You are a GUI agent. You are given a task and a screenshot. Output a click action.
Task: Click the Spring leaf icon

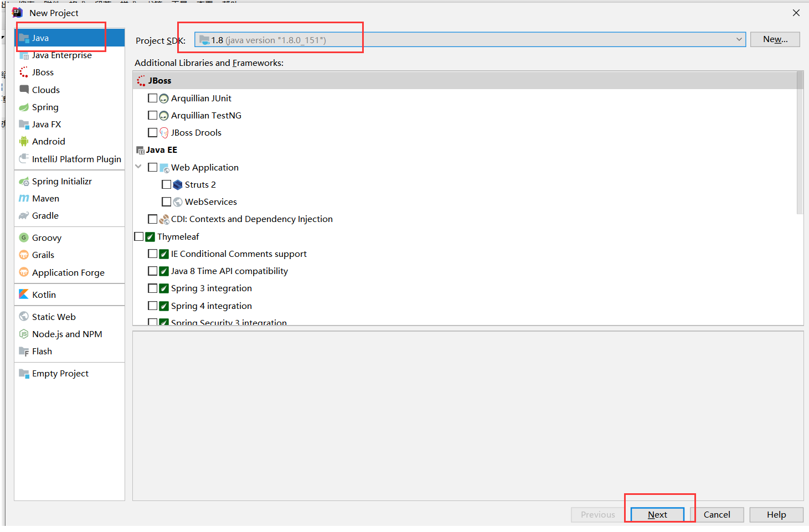pos(24,107)
